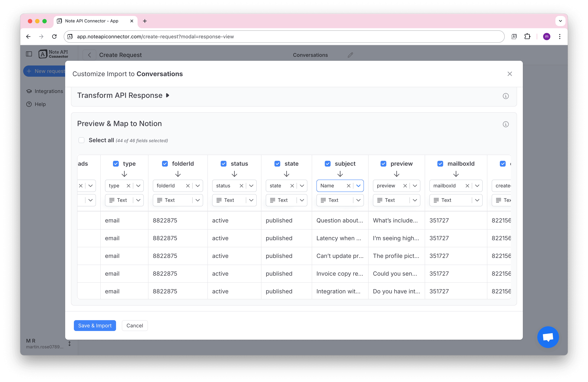
Task: Edit the Conversations title with pencil icon
Action: [x=350, y=55]
